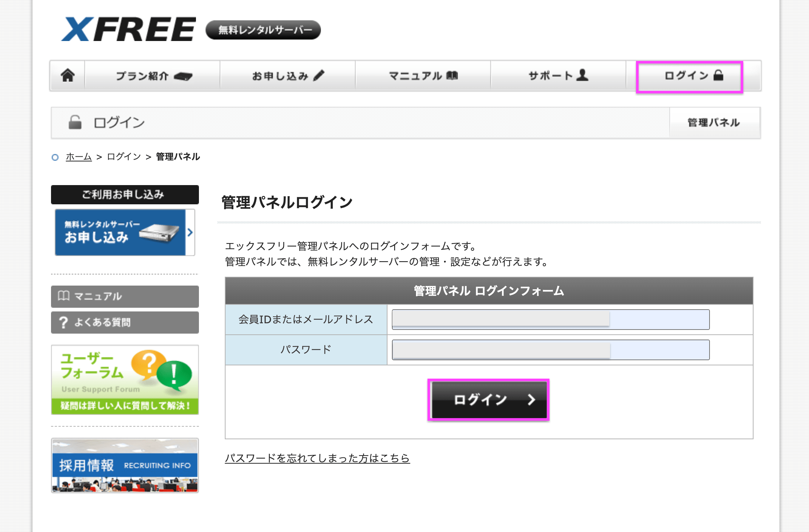Screen dimensions: 809x532
Task: Click the open-book マニュアル sidebar button
Action: click(x=125, y=296)
